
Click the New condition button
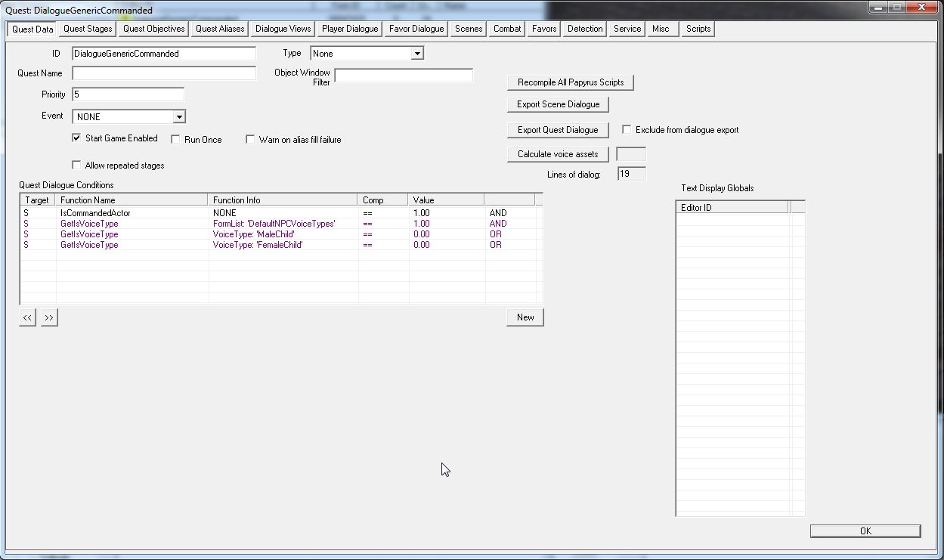point(525,317)
